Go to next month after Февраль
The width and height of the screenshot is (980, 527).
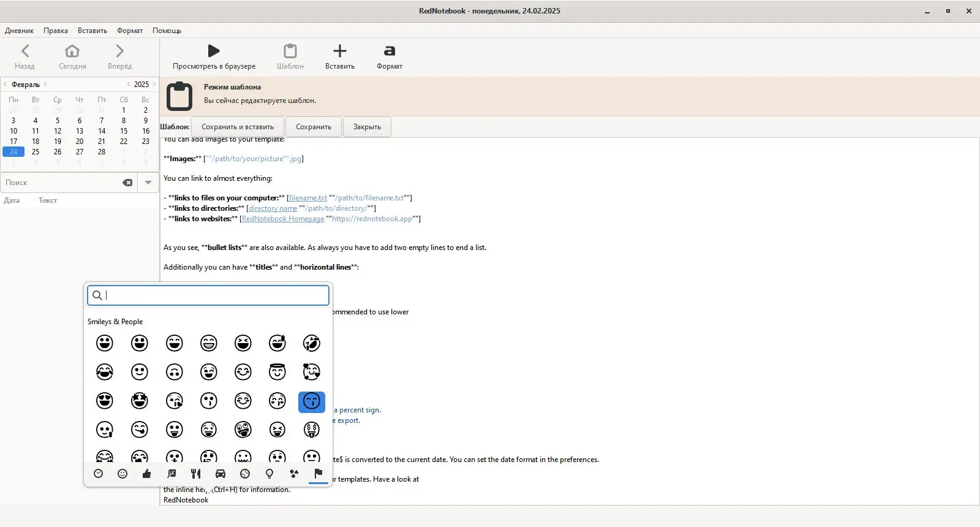point(45,84)
